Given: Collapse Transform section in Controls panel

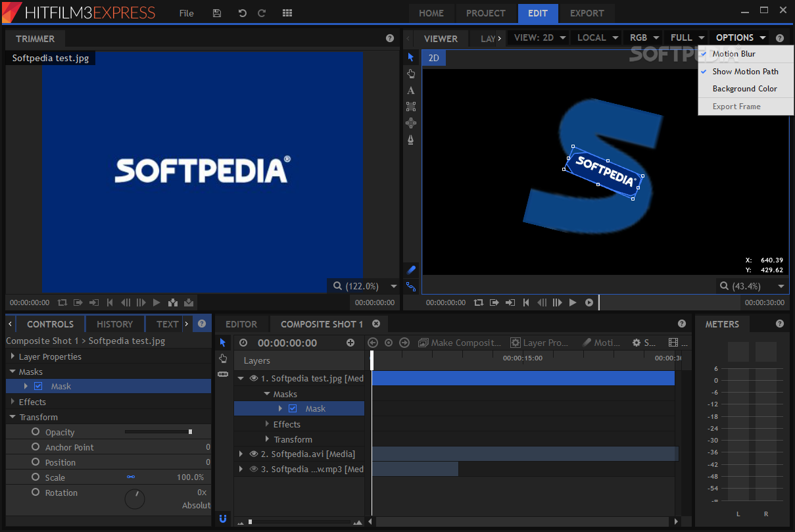Looking at the screenshot, I should (13, 417).
